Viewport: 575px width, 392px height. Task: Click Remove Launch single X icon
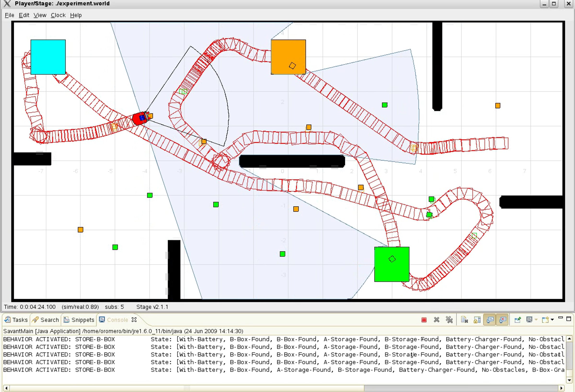(437, 320)
